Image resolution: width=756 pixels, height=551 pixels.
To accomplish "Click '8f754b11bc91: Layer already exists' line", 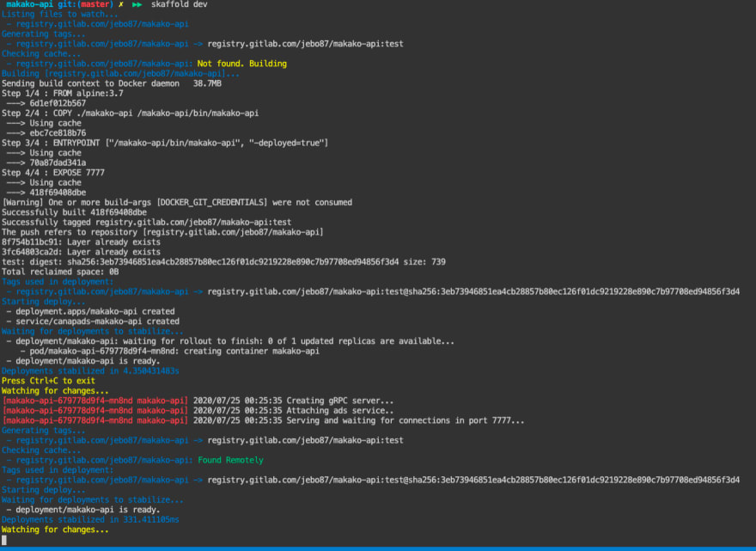I will coord(81,242).
